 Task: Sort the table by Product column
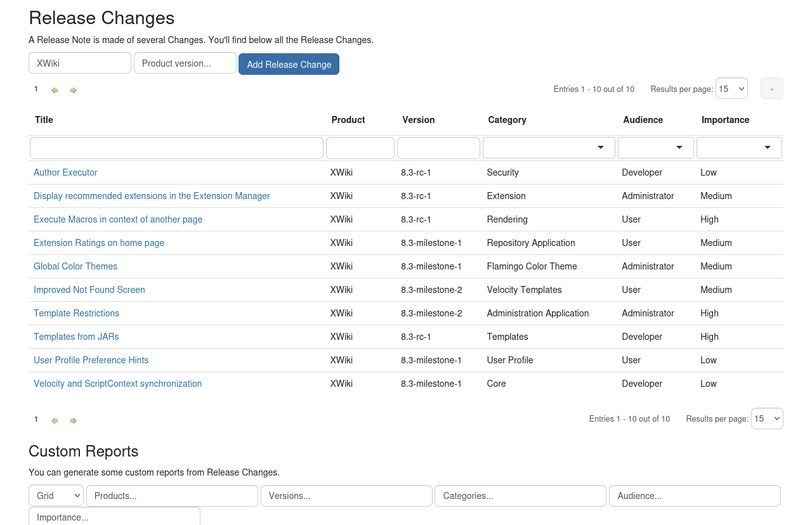click(348, 120)
